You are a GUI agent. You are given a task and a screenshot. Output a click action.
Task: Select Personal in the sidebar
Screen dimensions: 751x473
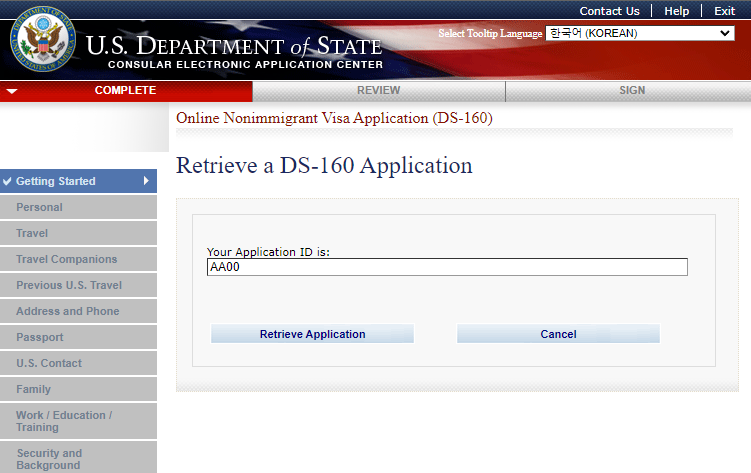click(79, 207)
